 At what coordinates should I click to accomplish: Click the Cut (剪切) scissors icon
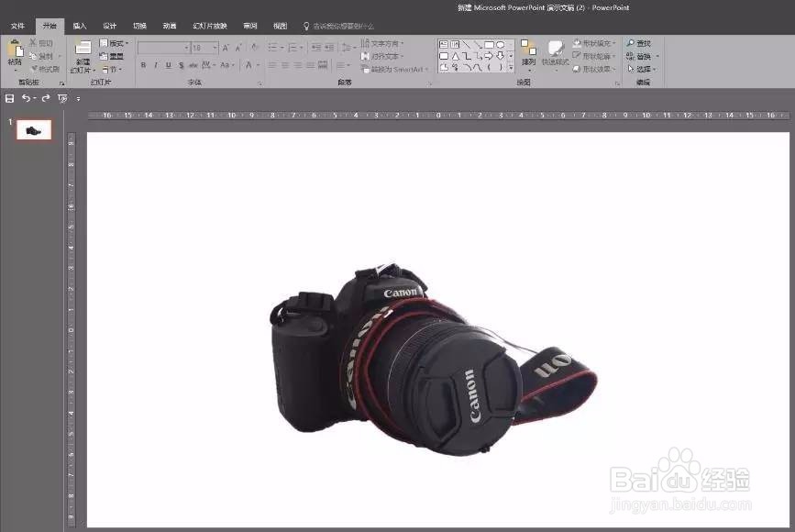pos(33,43)
